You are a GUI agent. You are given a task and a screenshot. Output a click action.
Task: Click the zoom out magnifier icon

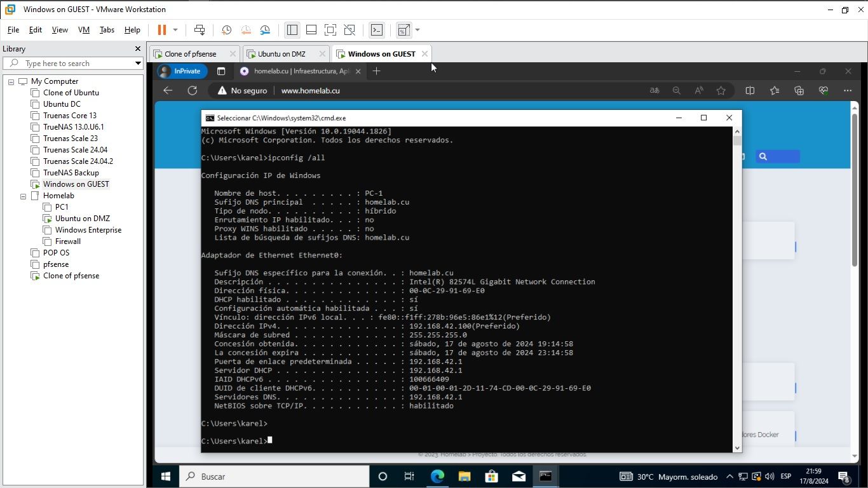tap(676, 91)
